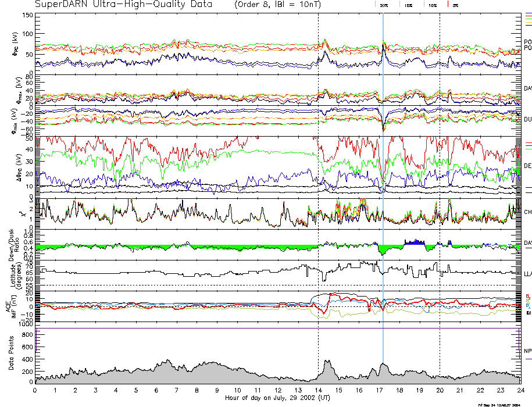532x407 pixels.
Task: Click the light blue vertical time marker
Action: (x=383, y=174)
